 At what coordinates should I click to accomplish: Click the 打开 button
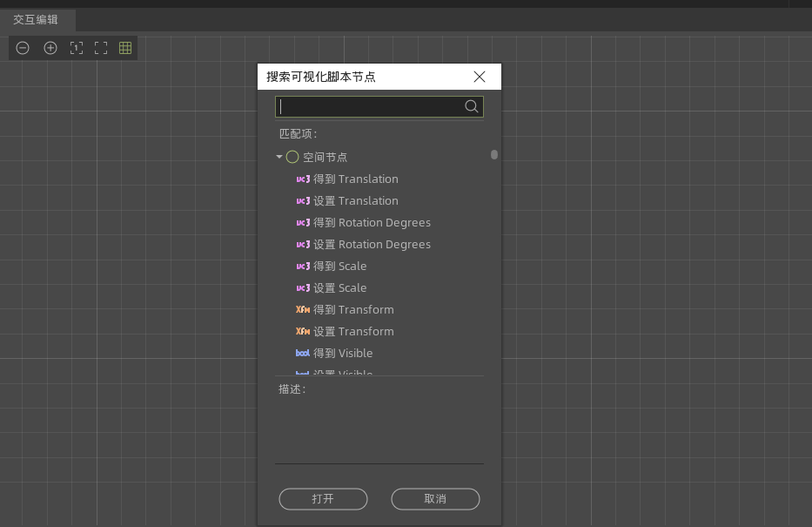[x=323, y=499]
